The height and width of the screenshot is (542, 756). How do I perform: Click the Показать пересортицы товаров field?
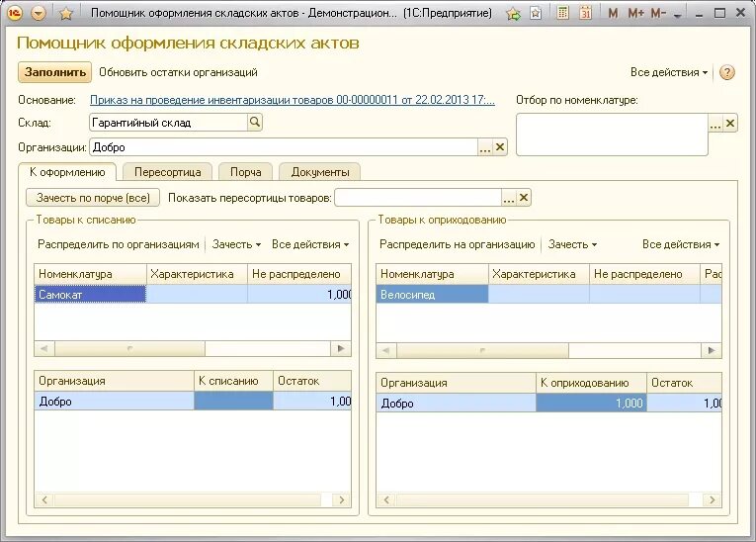click(x=418, y=198)
